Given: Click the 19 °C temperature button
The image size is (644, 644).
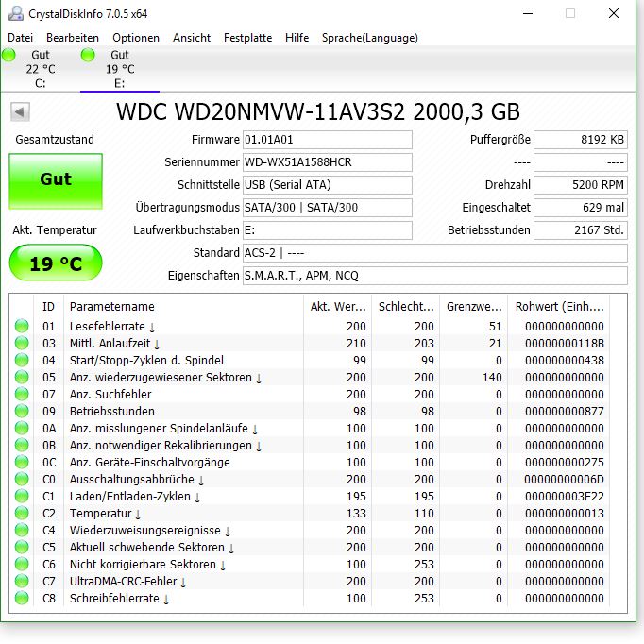Looking at the screenshot, I should (x=56, y=263).
